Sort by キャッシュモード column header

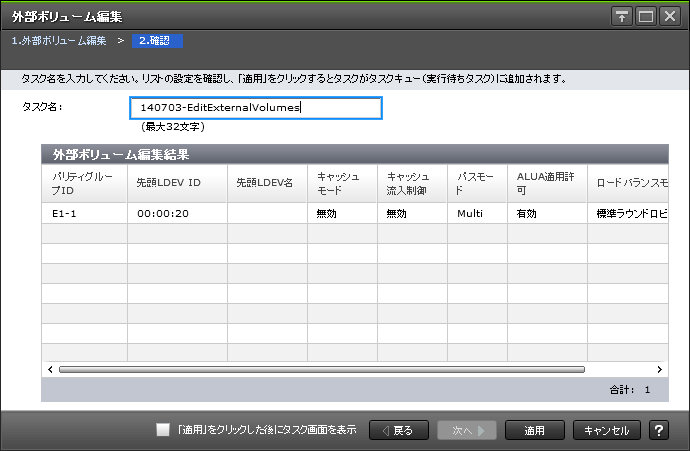tap(342, 183)
